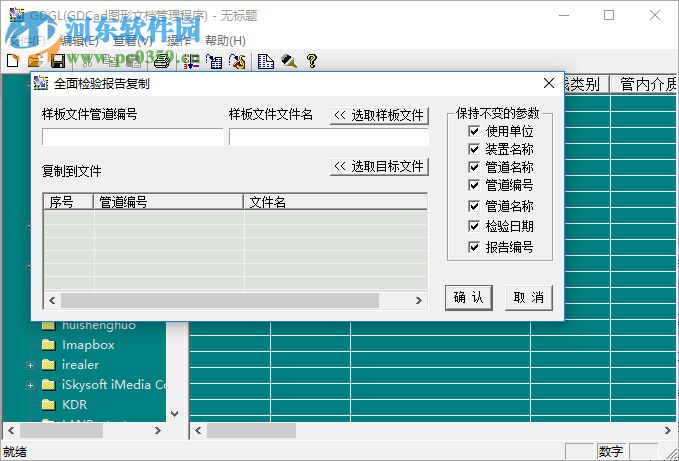Click the table import toolbar icon
The height and width of the screenshot is (461, 679).
coord(214,61)
